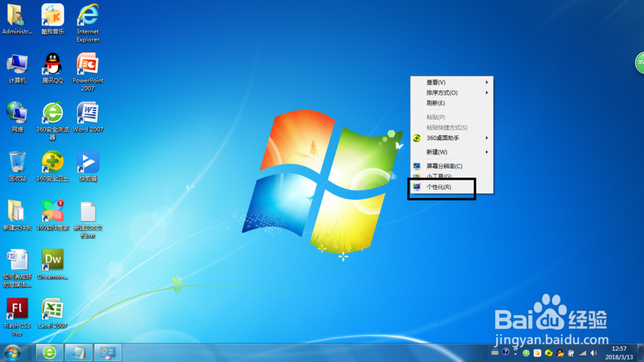Select the 回收站 recycle bin
This screenshot has height=362, width=644.
17,166
